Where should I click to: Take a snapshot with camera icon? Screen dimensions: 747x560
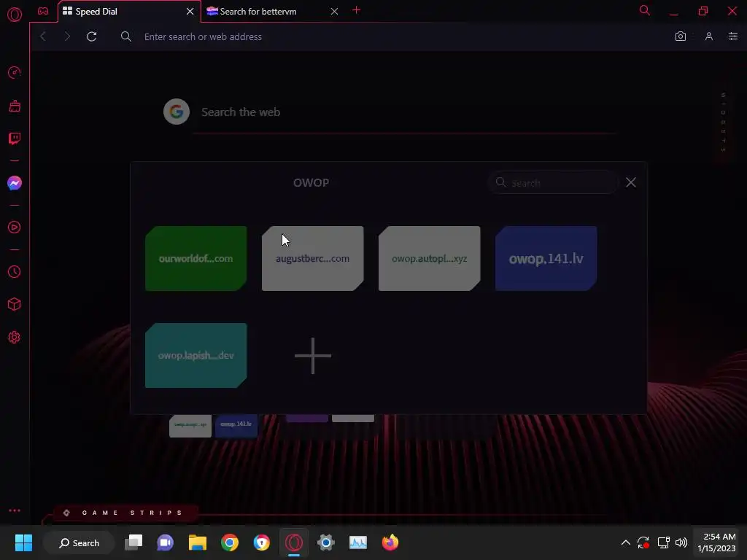(x=681, y=36)
